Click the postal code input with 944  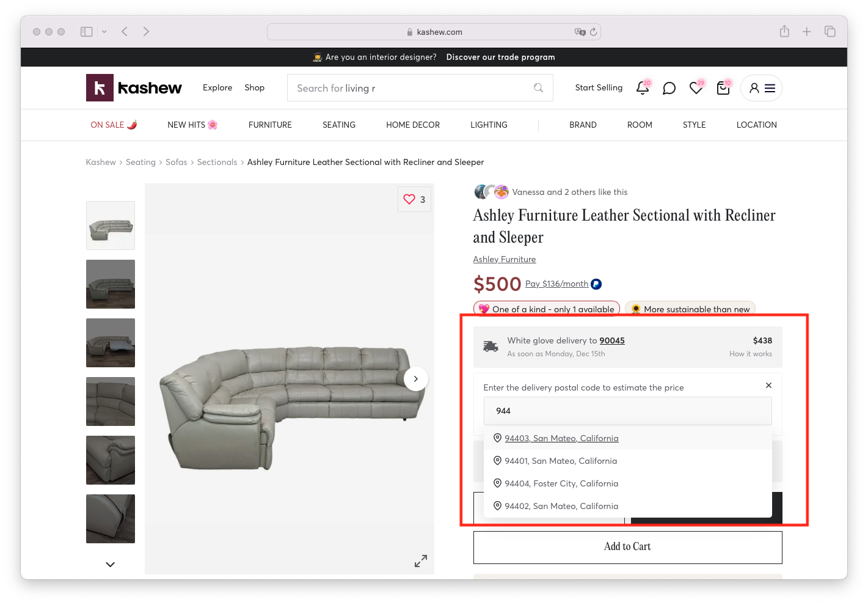pos(628,411)
